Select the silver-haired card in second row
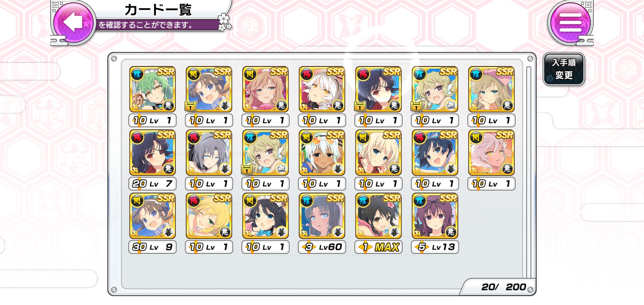Viewport: 644px width, 305px height. [209, 153]
